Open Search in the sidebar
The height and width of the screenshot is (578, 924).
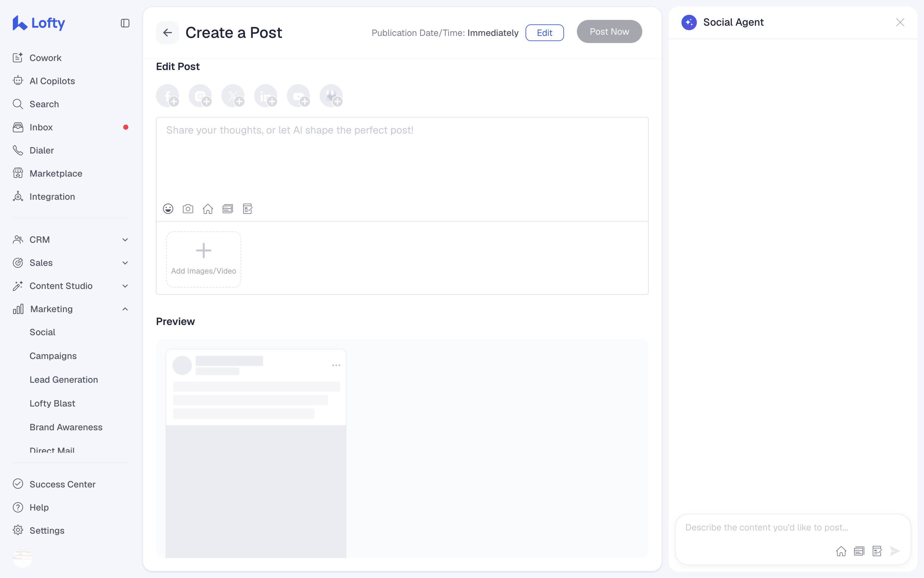(71, 104)
